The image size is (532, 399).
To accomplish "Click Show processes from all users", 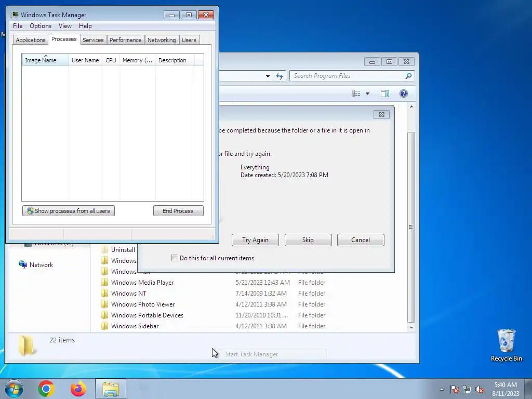I will [x=69, y=211].
